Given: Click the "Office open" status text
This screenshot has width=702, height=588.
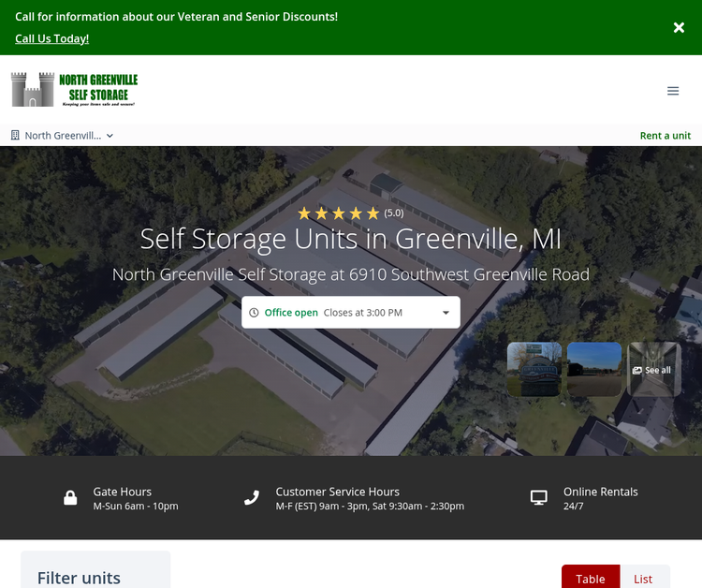Looking at the screenshot, I should (291, 313).
